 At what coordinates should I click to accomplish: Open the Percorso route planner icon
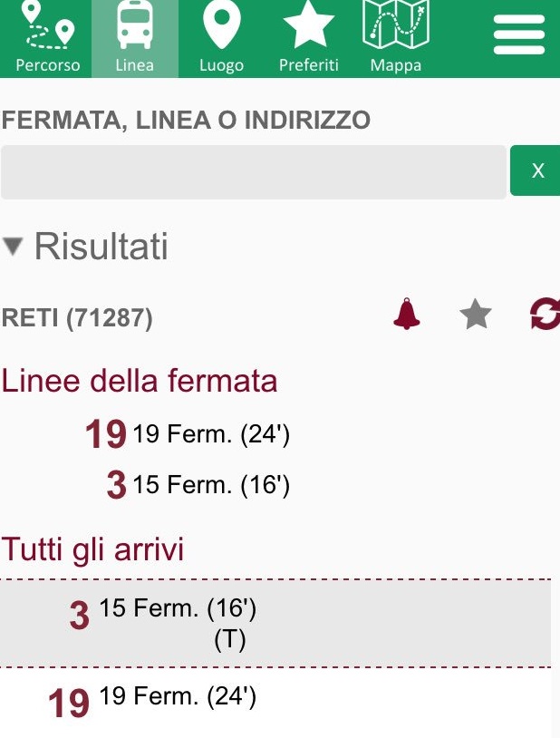[46, 36]
